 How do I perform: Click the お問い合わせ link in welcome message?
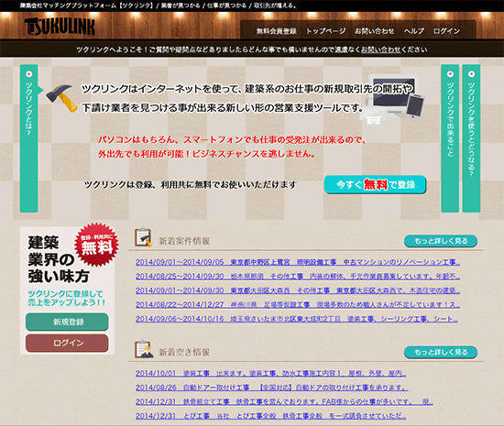tap(380, 49)
